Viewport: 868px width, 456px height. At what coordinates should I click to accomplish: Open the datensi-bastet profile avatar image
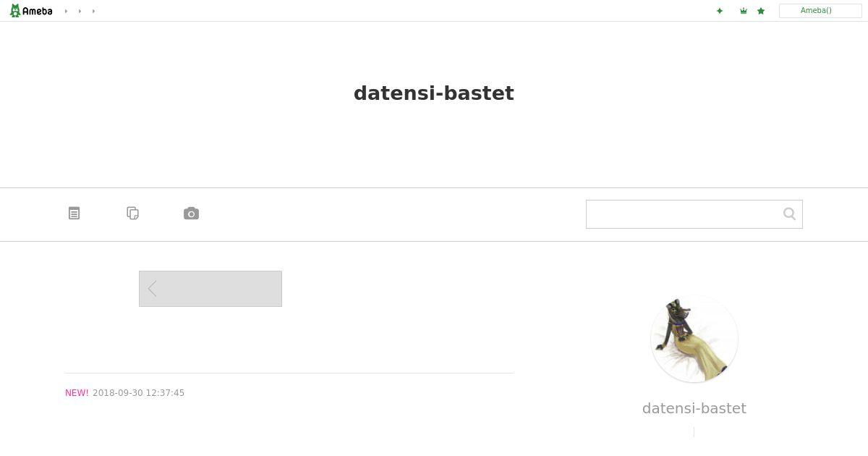[x=694, y=339]
